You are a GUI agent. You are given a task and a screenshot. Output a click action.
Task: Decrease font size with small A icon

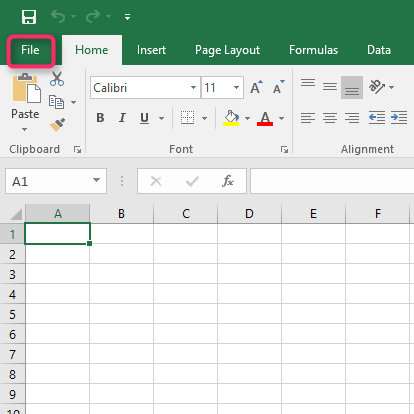(x=279, y=87)
